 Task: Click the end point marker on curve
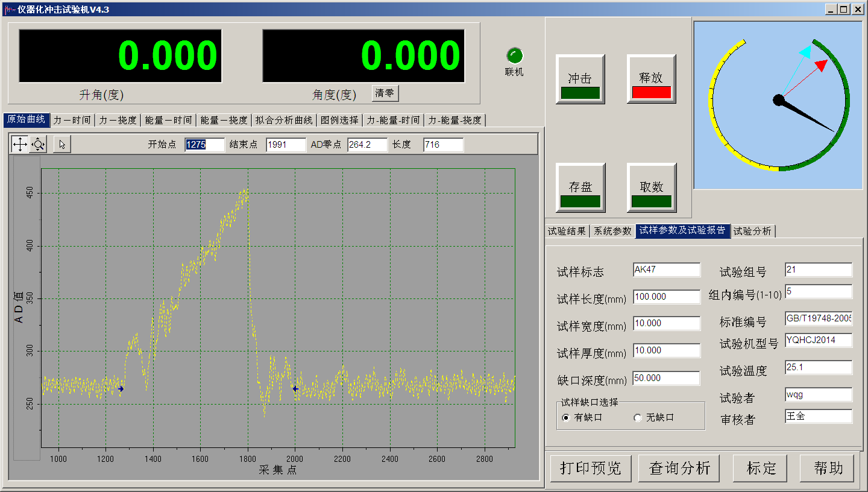[x=295, y=389]
